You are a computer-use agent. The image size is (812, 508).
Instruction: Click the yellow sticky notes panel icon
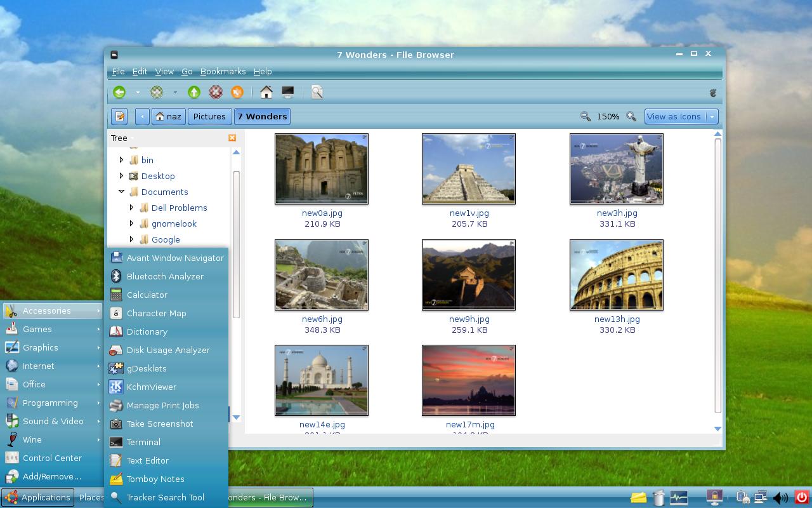[x=638, y=497]
